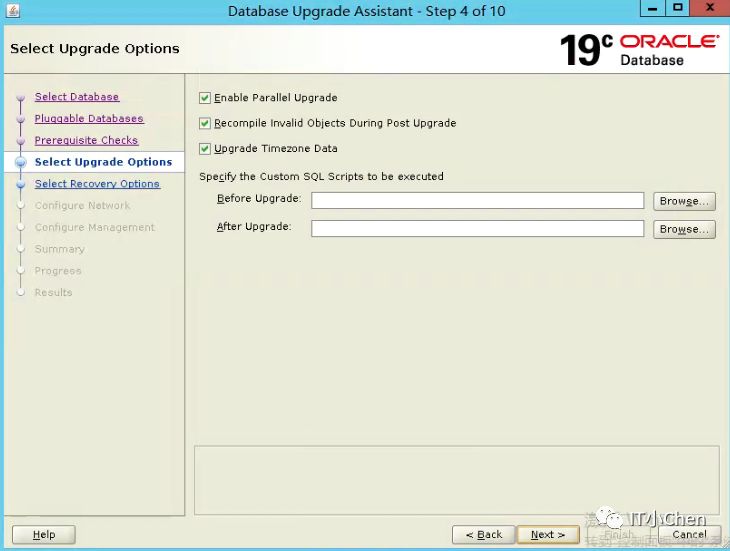Select the Select Upgrade Options step
The height and width of the screenshot is (551, 730).
[103, 162]
